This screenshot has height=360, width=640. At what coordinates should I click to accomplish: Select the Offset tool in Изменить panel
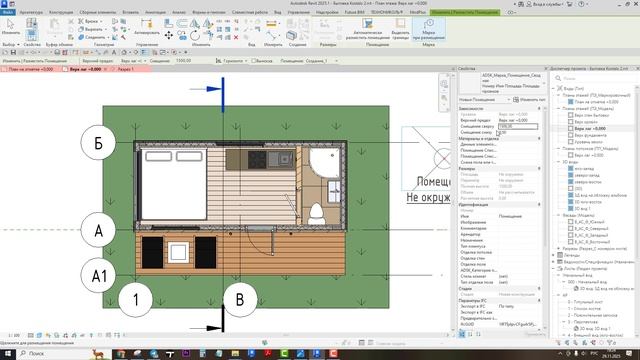tap(182, 24)
